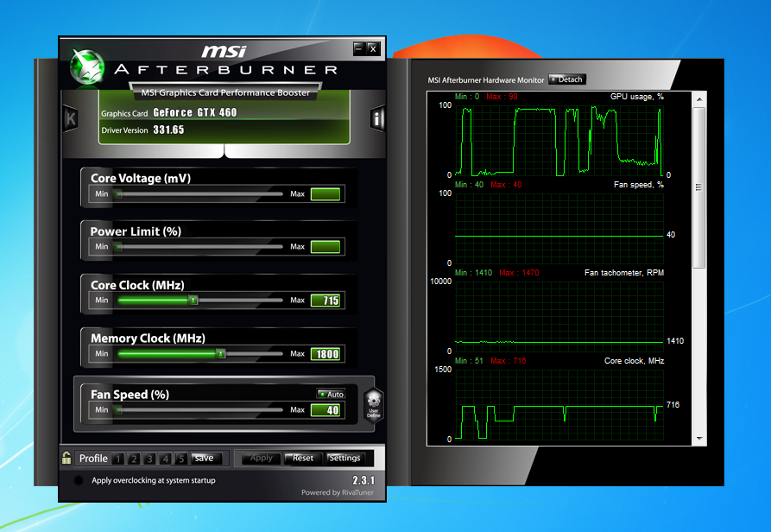This screenshot has height=532, width=771.
Task: Click the green Afterburner jet logo
Action: point(87,66)
